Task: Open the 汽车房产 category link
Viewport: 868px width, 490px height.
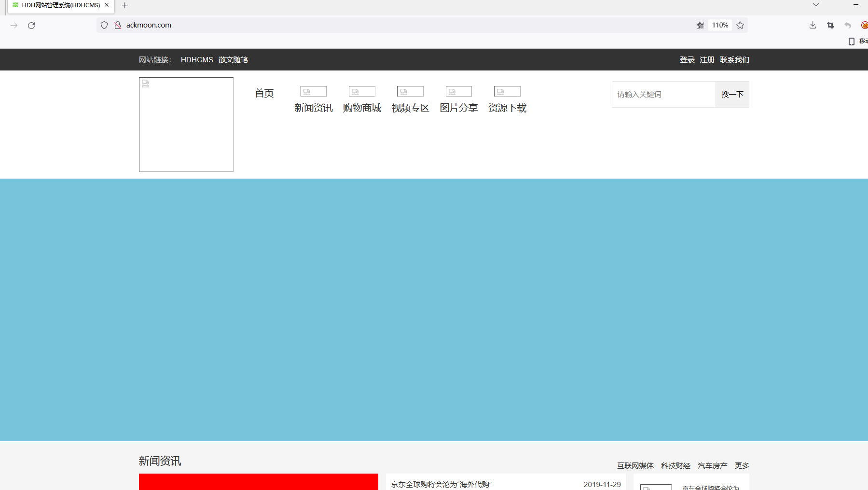Action: tap(712, 466)
